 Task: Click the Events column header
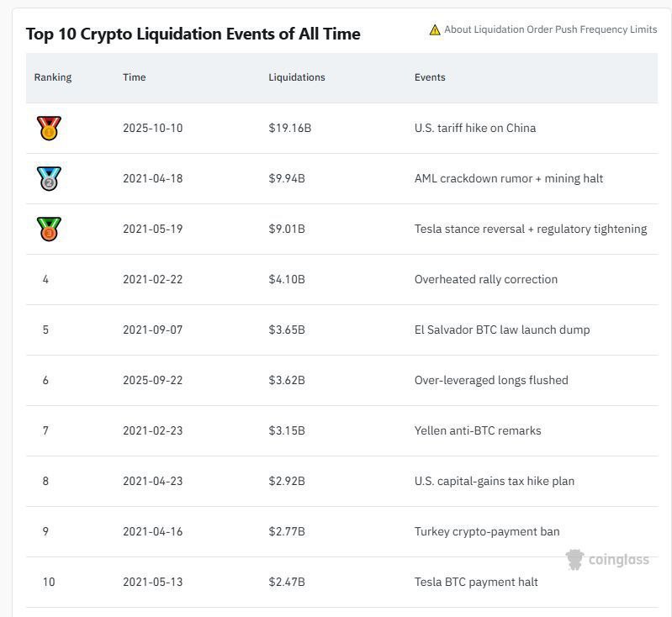click(x=430, y=77)
